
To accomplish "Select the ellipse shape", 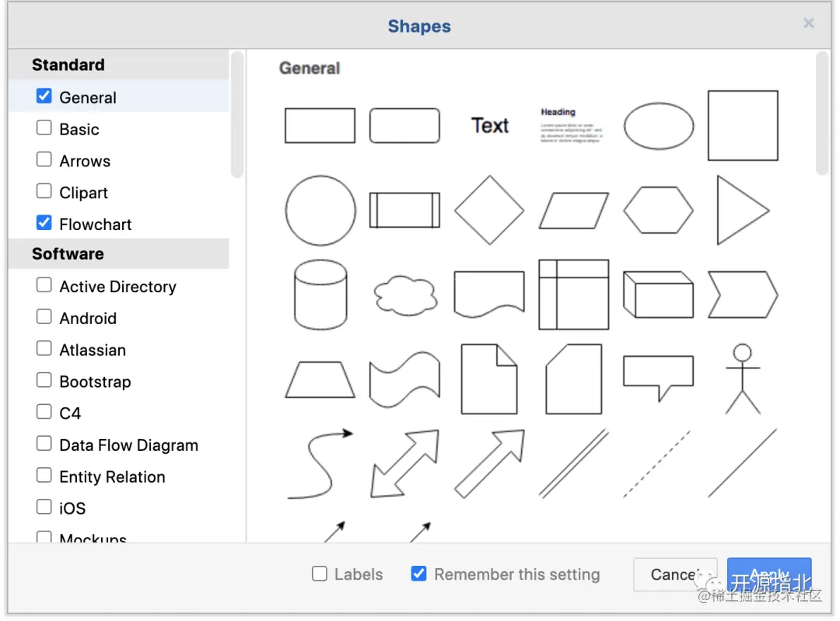I will tap(659, 126).
